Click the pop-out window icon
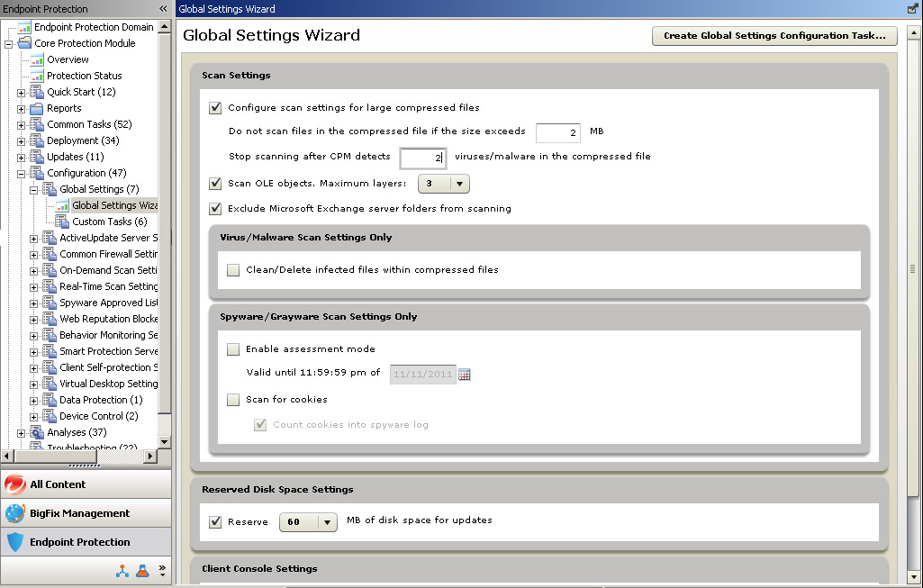Viewport: 923px width, 588px height. 913,8
